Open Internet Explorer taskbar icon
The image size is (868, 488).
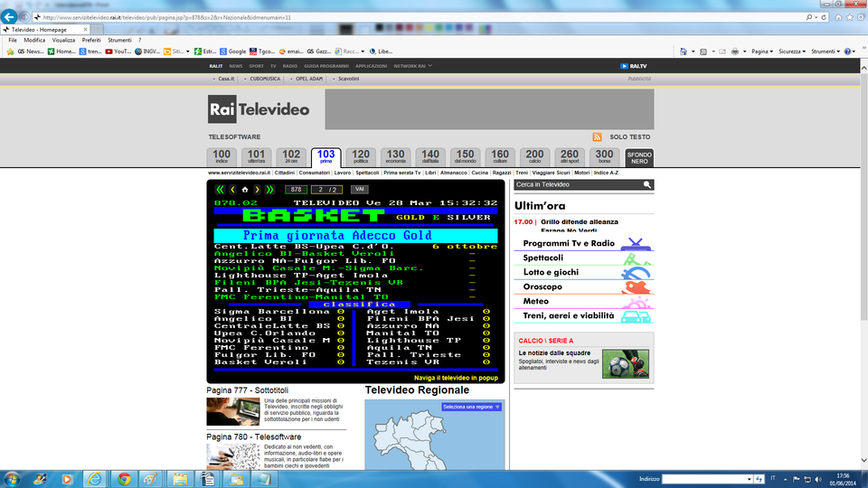point(95,479)
